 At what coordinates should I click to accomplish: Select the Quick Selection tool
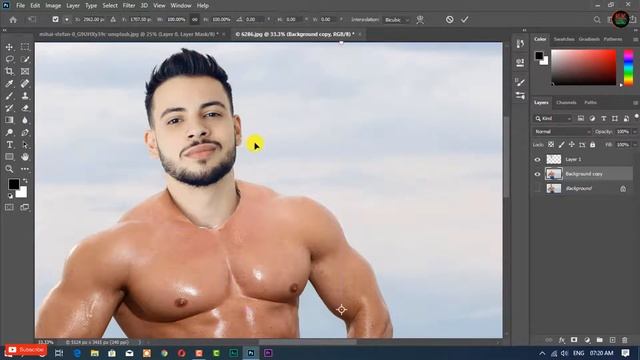click(25, 59)
